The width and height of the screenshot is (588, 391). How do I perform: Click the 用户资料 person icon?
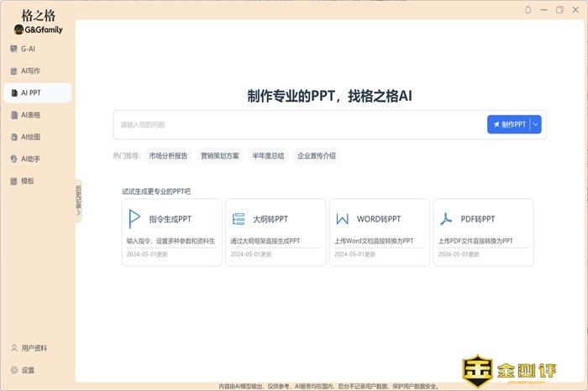pos(14,348)
